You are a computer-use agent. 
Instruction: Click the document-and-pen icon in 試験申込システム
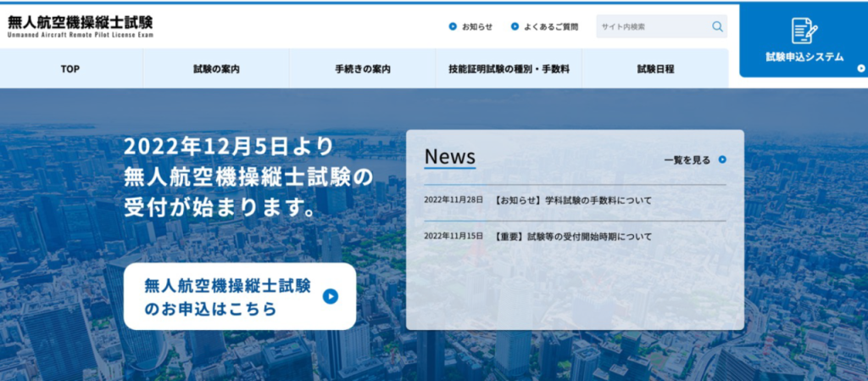(x=804, y=31)
